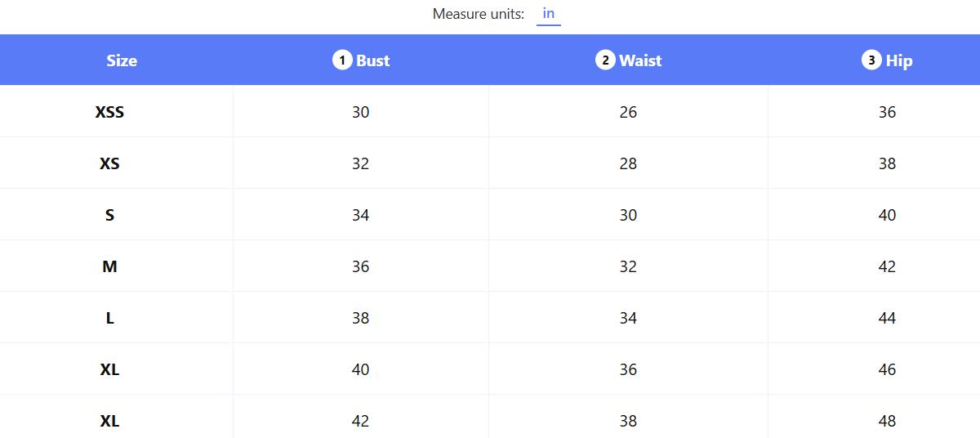980x438 pixels.
Task: Select the Bust column header text
Action: tap(373, 60)
